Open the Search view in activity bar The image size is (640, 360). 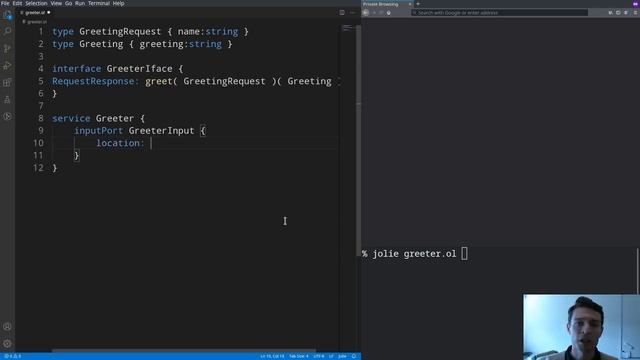click(7, 31)
